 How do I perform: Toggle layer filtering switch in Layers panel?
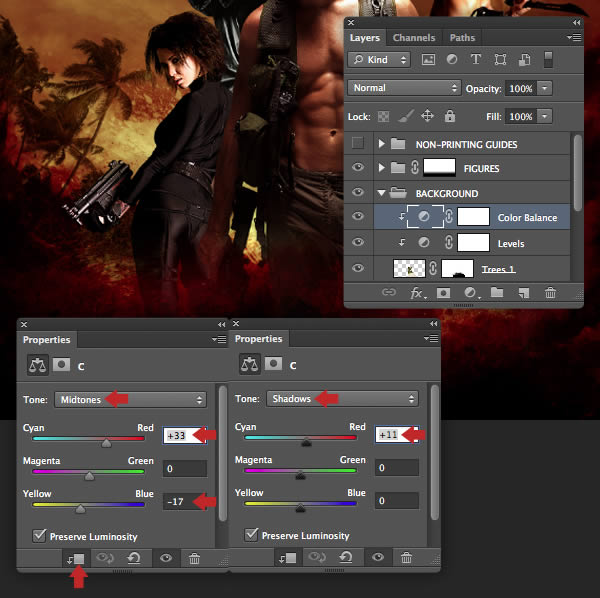(548, 60)
